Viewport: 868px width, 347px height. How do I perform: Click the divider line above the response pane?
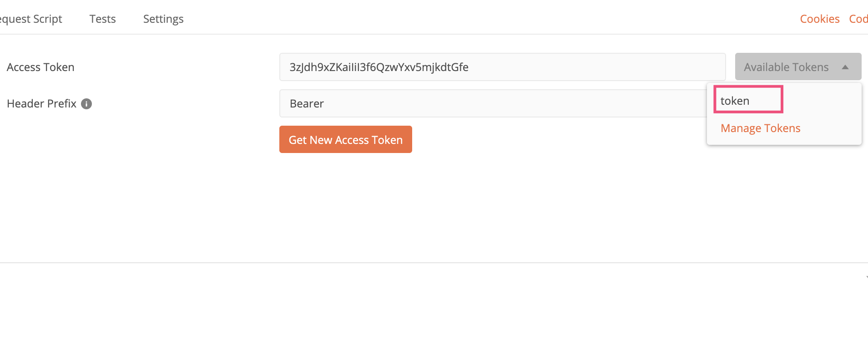434,262
